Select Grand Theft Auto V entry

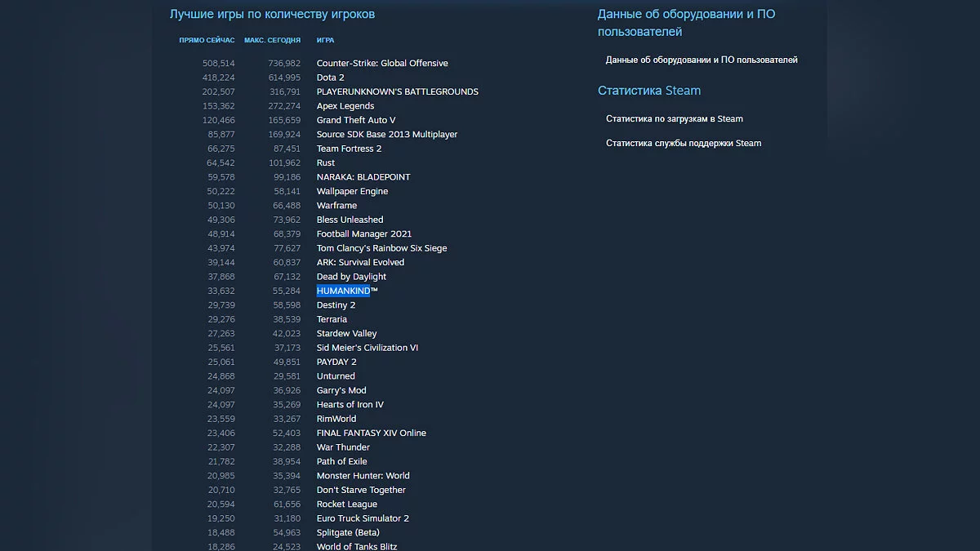[x=356, y=120]
